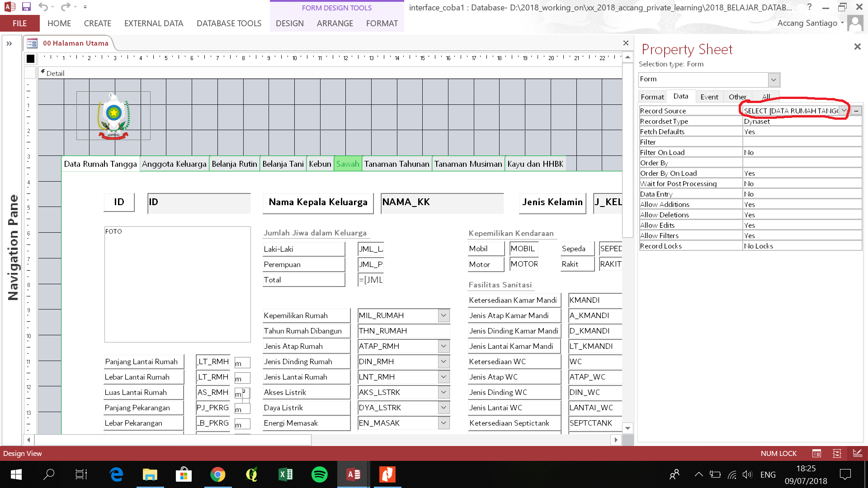This screenshot has width=868, height=488.
Task: Open the AKS_LSTRK combo box arrow
Action: coord(443,392)
